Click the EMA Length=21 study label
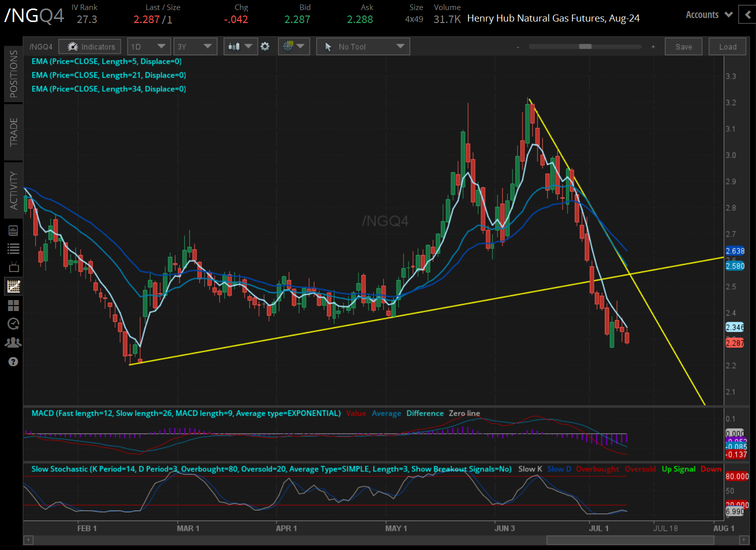The height and width of the screenshot is (550, 756). tap(109, 75)
